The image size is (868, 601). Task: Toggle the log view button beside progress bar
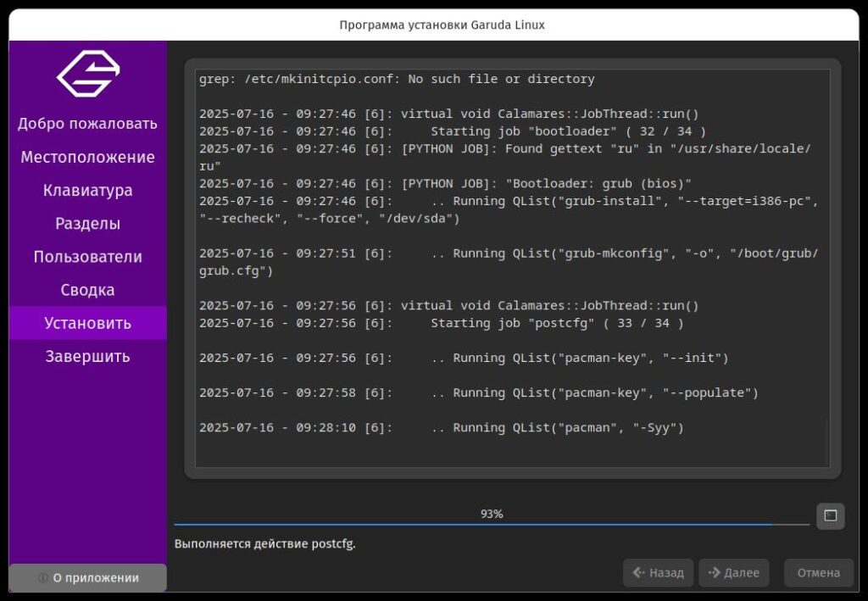tap(831, 515)
